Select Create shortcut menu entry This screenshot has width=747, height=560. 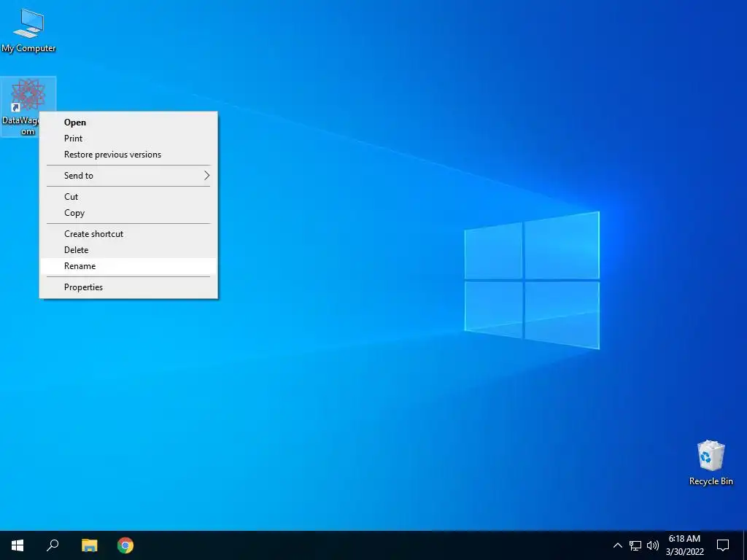click(128, 234)
